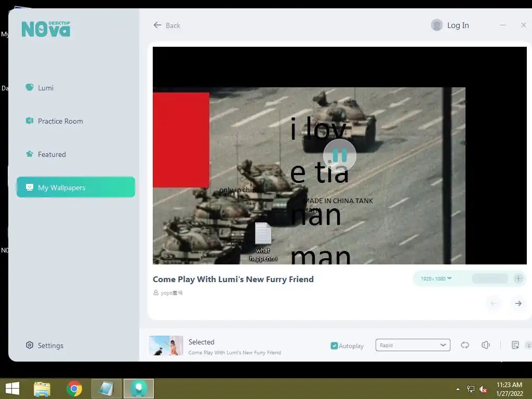Switch to the Featured wallpapers section
532x399 pixels.
point(46,154)
